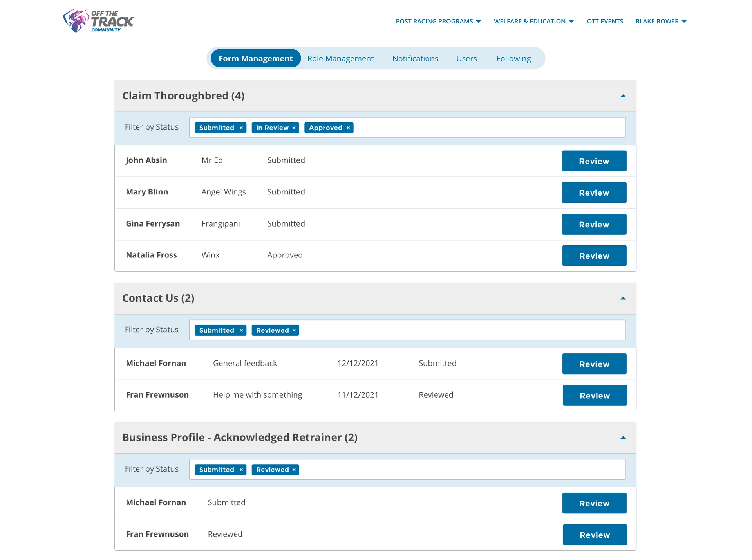Image resolution: width=752 pixels, height=560 pixels.
Task: Select the Form Management tab
Action: [x=256, y=58]
